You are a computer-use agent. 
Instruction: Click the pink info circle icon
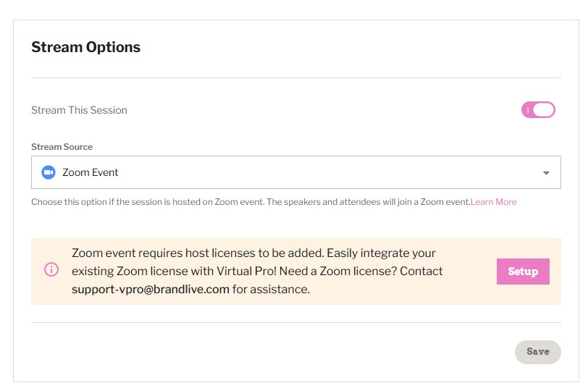coord(51,269)
